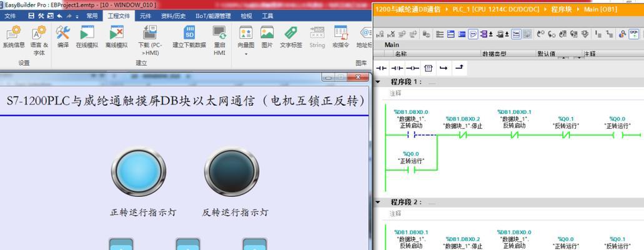The height and width of the screenshot is (250, 644).
Task: Open 下载 (PC->HMI) download dialog
Action: click(150, 40)
